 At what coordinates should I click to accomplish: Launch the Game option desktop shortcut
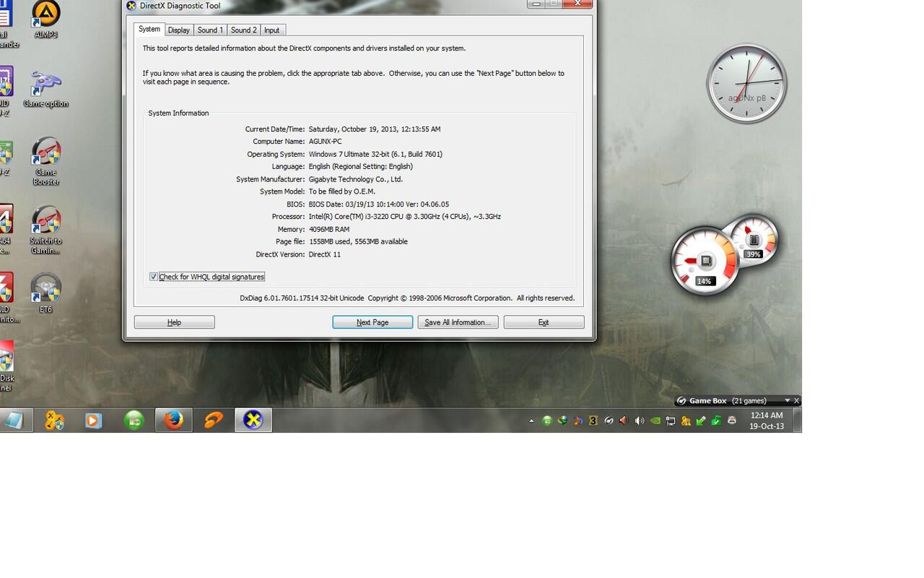46,90
